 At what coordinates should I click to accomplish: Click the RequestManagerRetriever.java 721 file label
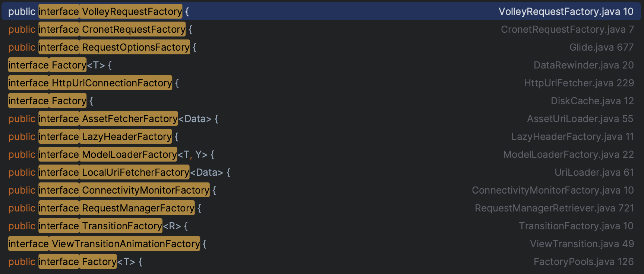pos(554,208)
